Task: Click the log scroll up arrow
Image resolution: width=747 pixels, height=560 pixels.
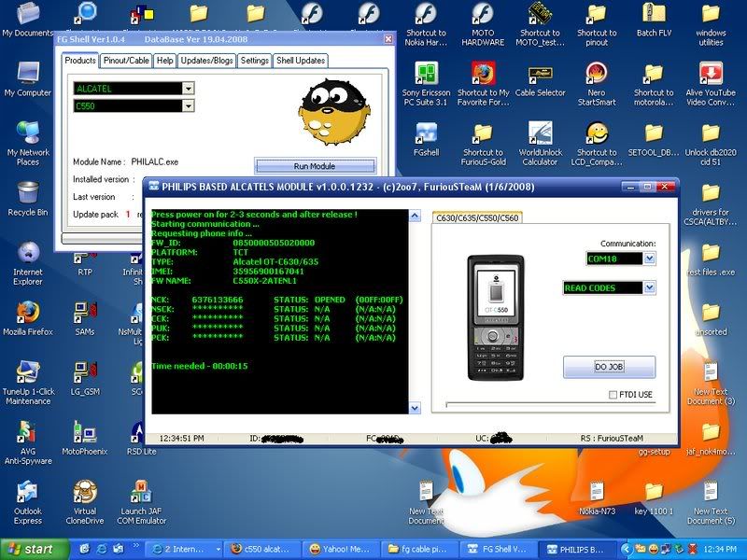Action: (415, 217)
